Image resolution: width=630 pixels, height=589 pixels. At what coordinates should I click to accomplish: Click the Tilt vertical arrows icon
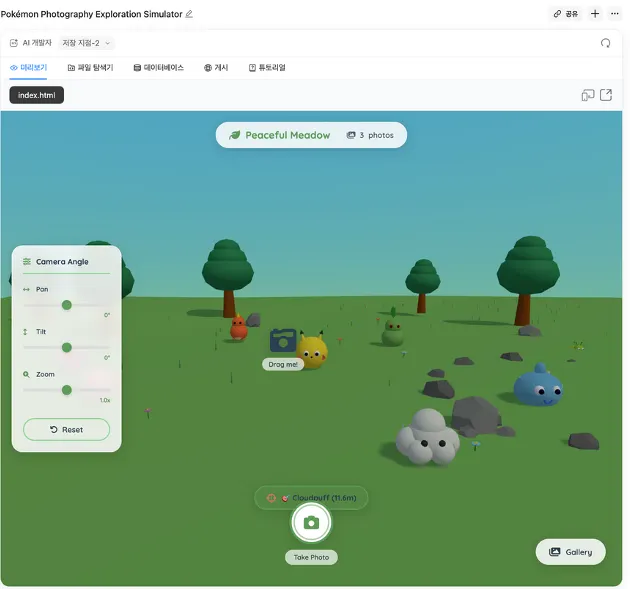tap(25, 332)
